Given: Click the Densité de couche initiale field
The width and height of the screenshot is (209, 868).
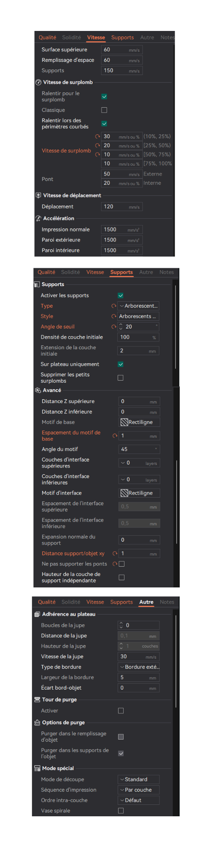Looking at the screenshot, I should [138, 337].
